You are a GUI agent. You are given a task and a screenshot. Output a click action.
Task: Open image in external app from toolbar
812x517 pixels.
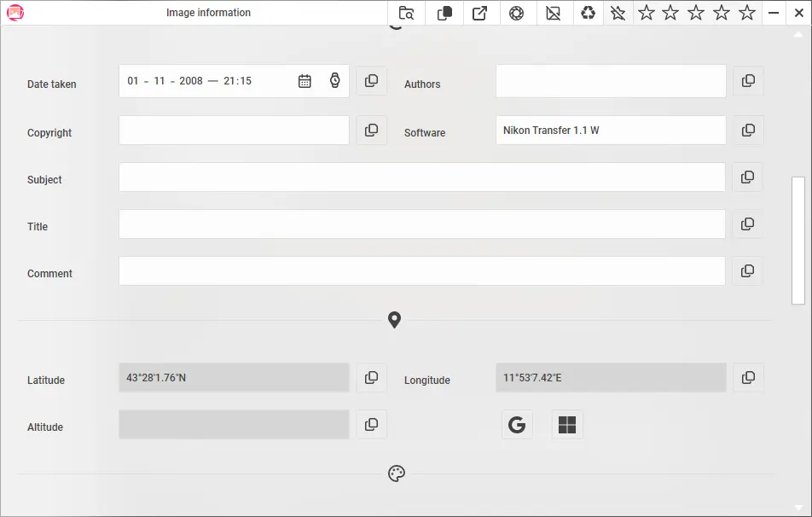click(x=480, y=13)
